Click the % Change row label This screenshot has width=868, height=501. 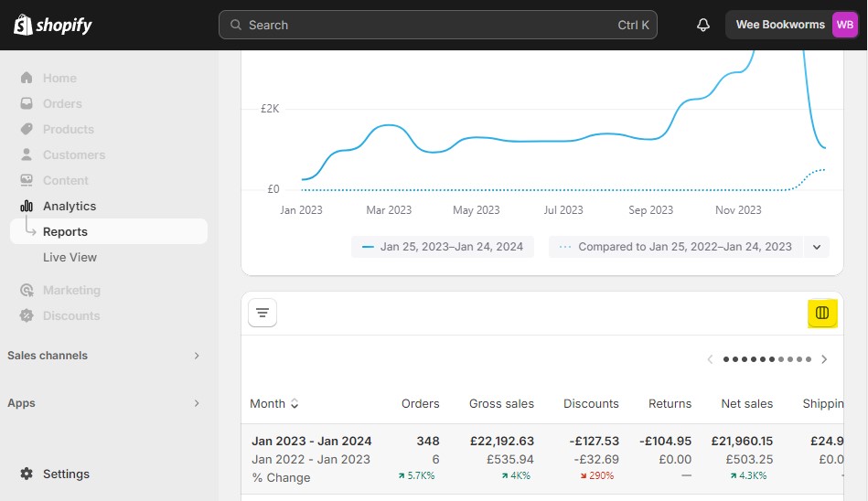[281, 478]
